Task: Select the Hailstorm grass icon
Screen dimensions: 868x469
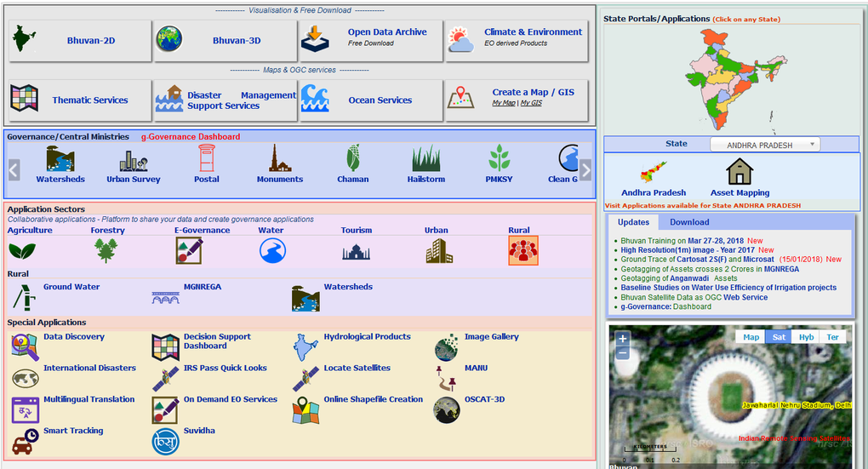Action: click(x=426, y=158)
